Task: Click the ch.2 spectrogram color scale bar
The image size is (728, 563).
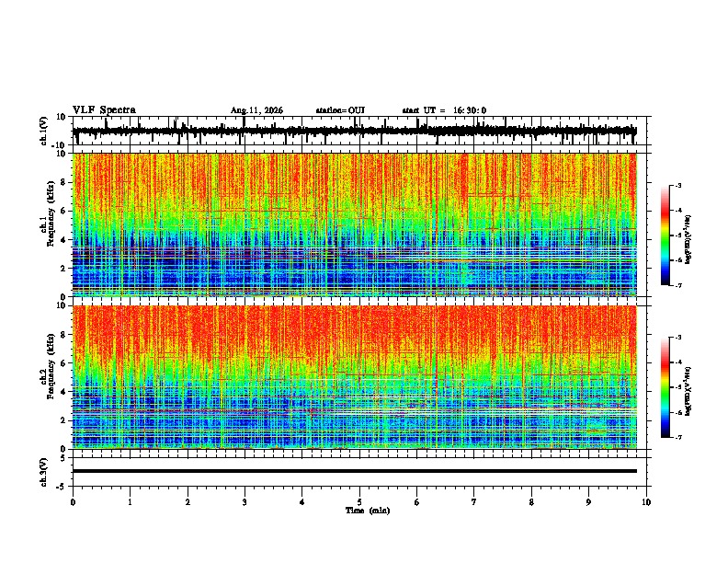Action: click(665, 387)
